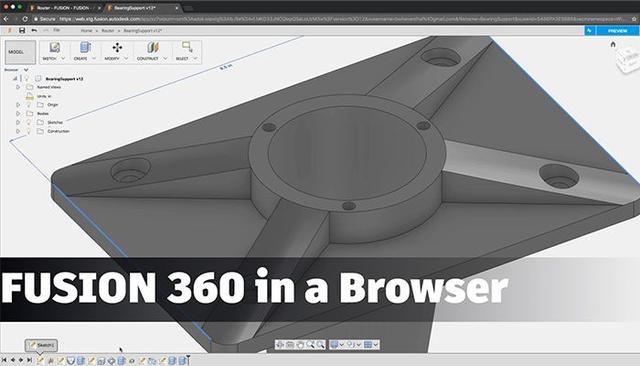Open the MODEL workspace switcher
The height and width of the screenshot is (366, 640).
tap(20, 52)
